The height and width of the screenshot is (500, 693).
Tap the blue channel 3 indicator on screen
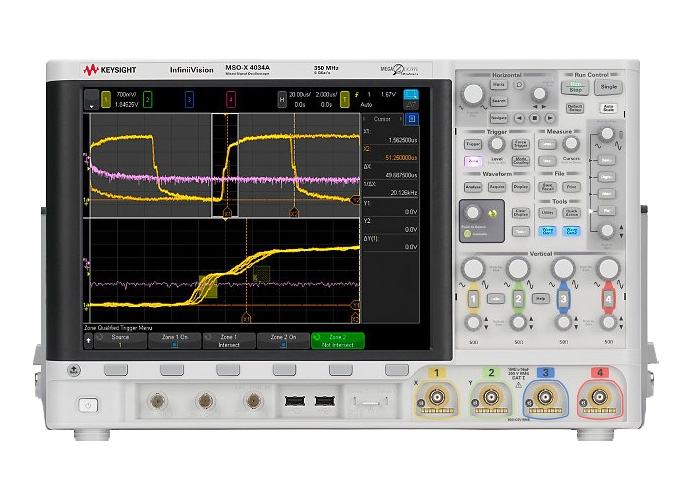189,99
